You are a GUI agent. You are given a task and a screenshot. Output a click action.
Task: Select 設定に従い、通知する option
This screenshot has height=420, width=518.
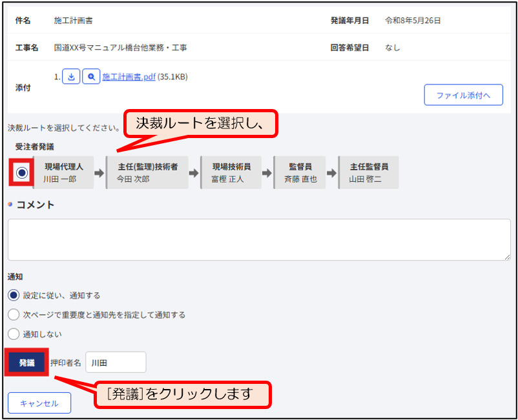click(x=14, y=295)
